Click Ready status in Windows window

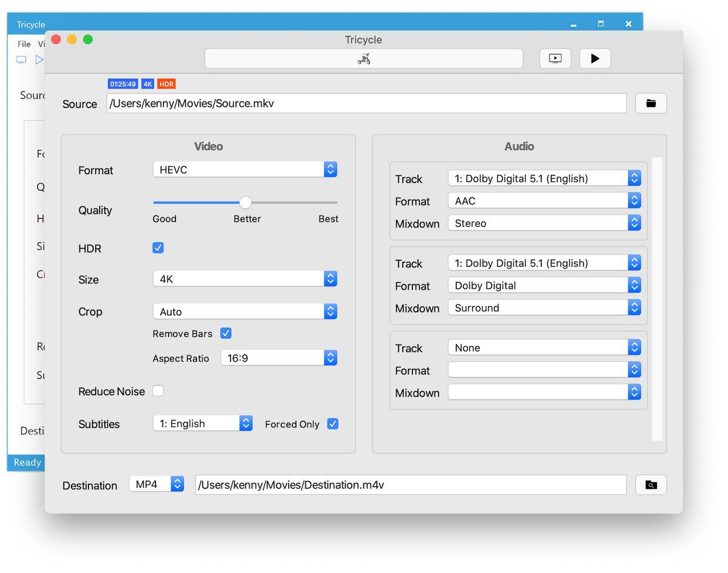27,463
